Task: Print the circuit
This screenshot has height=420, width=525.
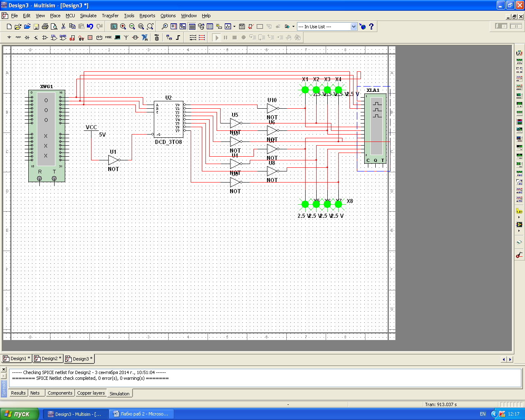Action: (45, 26)
